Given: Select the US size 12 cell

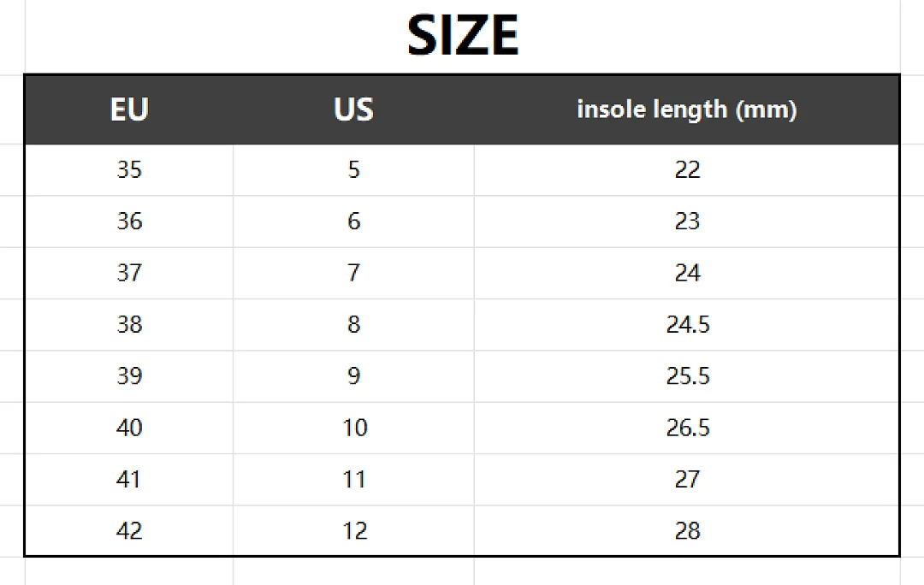Looking at the screenshot, I should click(x=353, y=531).
